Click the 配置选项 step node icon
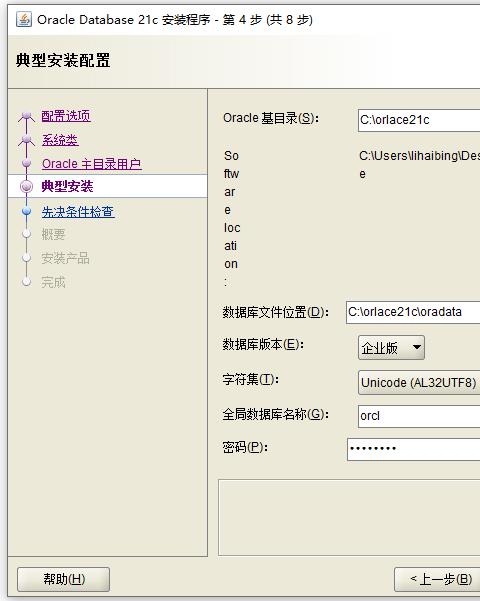The height and width of the screenshot is (601, 480). point(26,116)
